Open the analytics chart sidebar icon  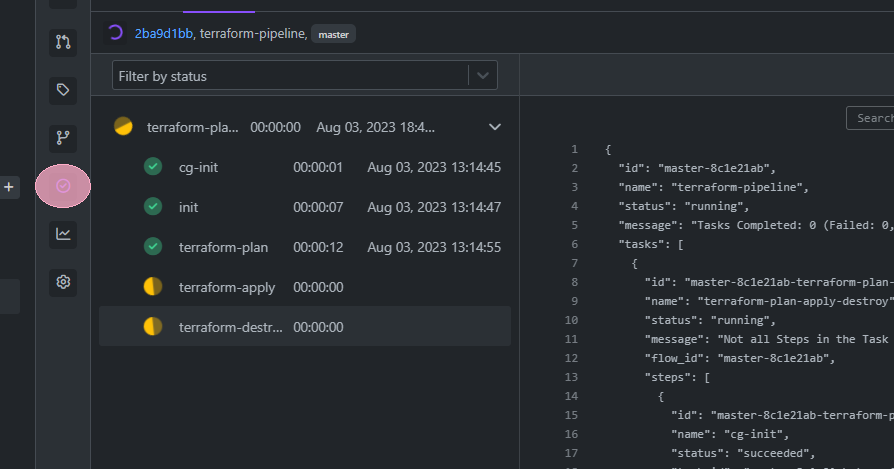[63, 234]
